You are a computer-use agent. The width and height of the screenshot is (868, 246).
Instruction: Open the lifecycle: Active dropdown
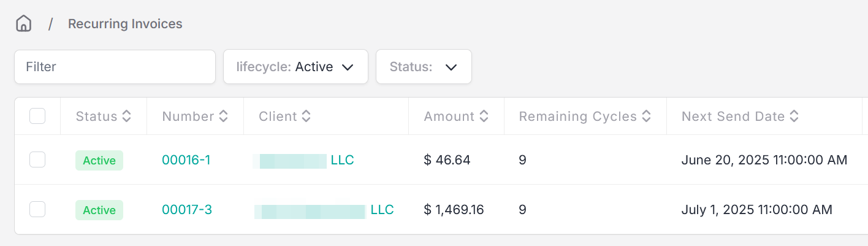coord(295,67)
